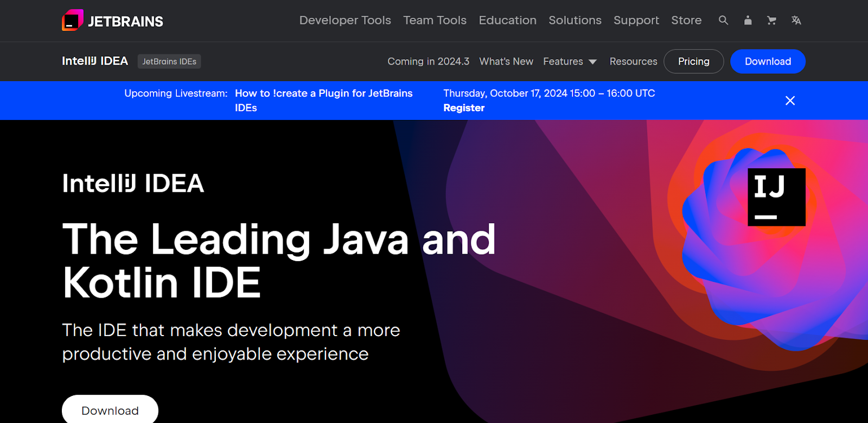Click the blue Download button in navbar
The image size is (868, 423).
pos(768,61)
